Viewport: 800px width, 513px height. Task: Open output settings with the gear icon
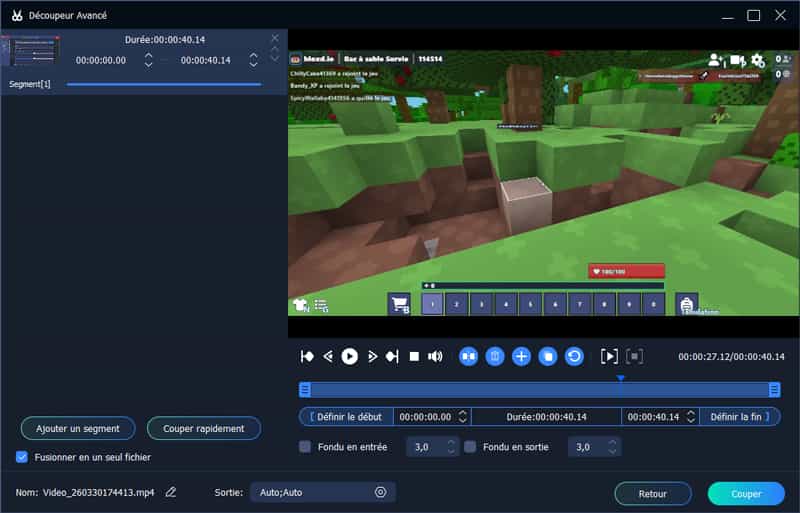pyautogui.click(x=381, y=492)
